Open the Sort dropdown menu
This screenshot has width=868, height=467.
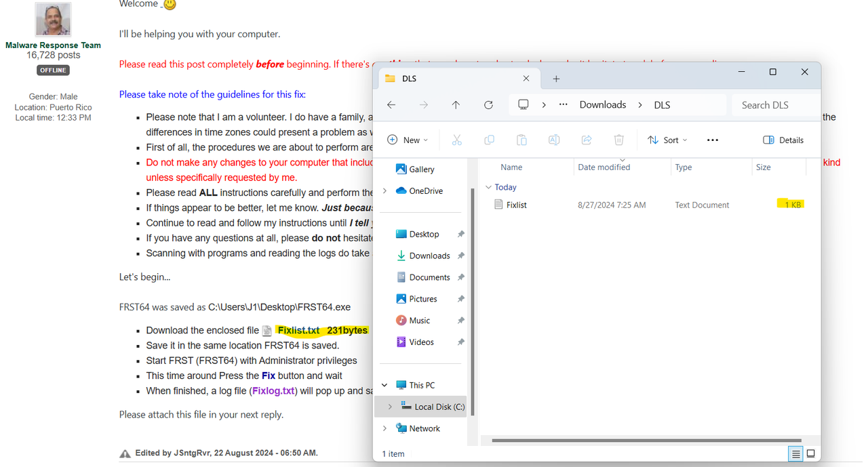(x=667, y=140)
